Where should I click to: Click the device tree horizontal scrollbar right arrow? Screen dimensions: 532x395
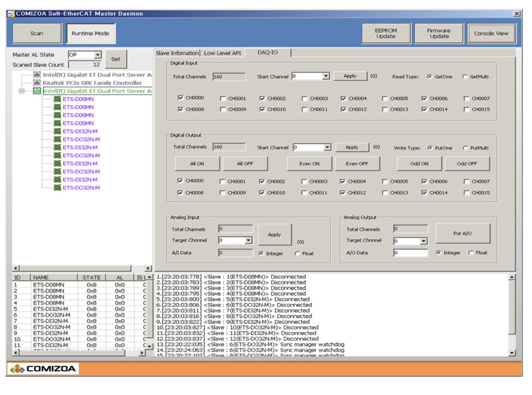[148, 268]
